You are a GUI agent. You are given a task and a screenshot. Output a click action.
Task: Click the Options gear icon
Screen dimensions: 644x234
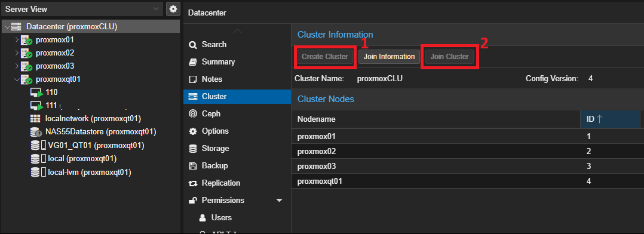192,131
